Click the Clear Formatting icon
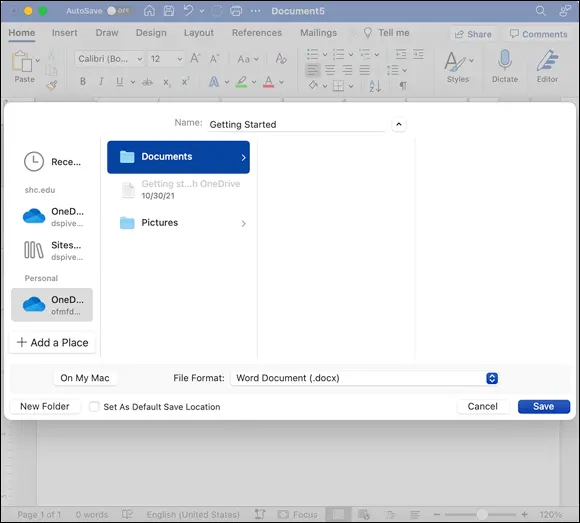The height and width of the screenshot is (523, 580). click(x=281, y=58)
